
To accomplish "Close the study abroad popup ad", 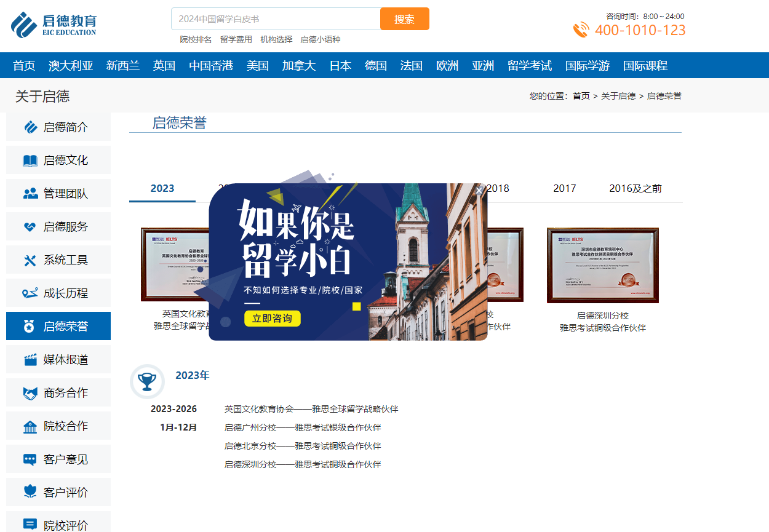I will coord(479,191).
